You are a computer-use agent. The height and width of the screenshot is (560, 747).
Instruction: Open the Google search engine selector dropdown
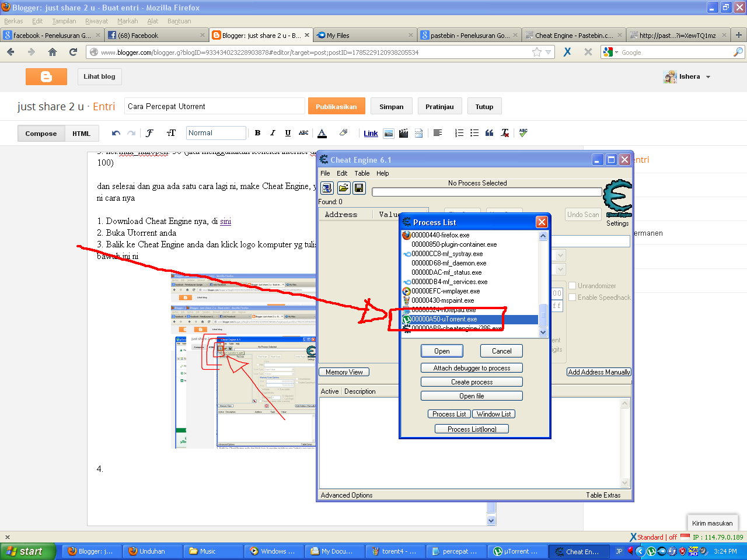[x=610, y=52]
